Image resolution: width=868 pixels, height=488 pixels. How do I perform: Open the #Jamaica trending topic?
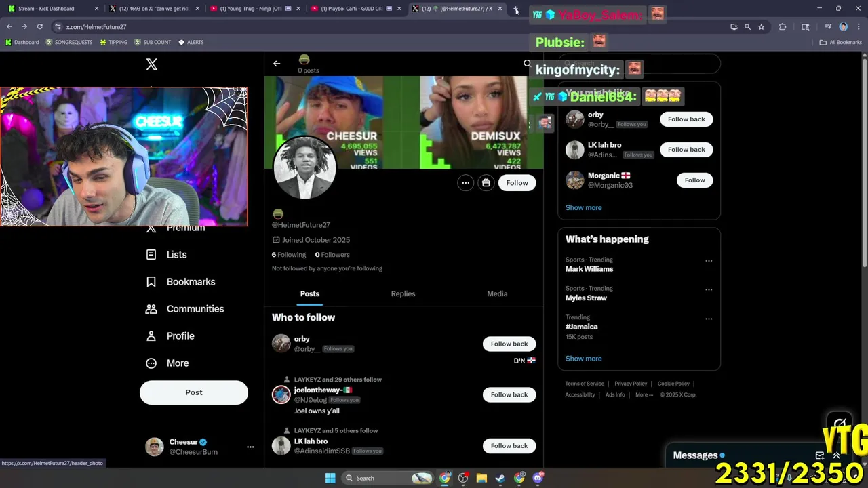[581, 327]
